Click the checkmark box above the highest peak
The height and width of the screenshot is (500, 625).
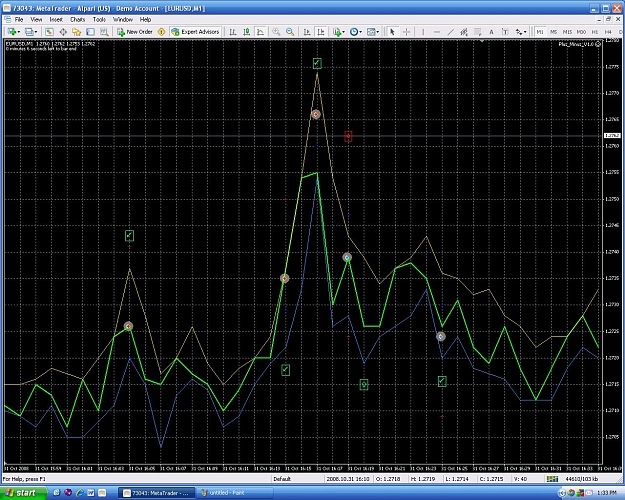pos(317,63)
